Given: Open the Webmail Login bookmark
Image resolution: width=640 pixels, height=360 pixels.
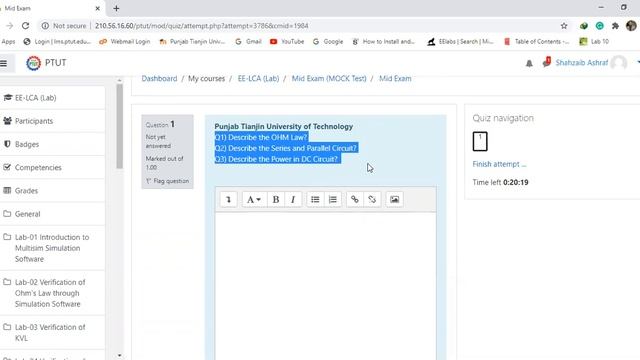Looking at the screenshot, I should tap(125, 42).
